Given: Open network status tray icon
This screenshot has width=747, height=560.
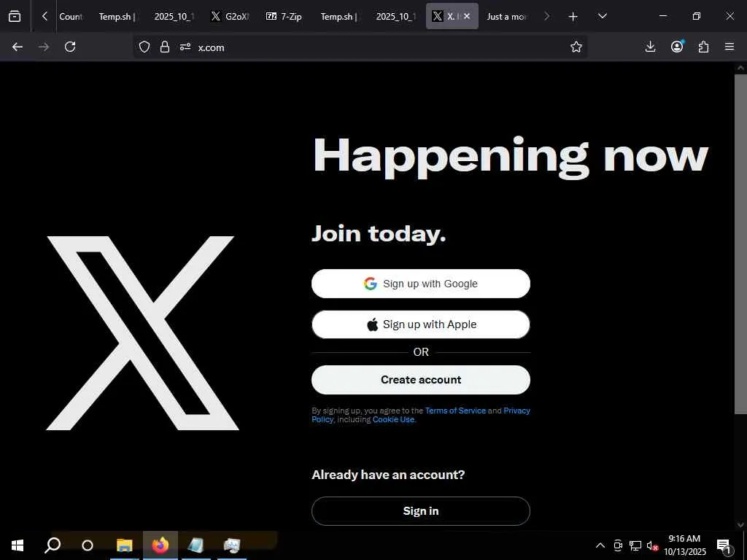Looking at the screenshot, I should tap(635, 545).
